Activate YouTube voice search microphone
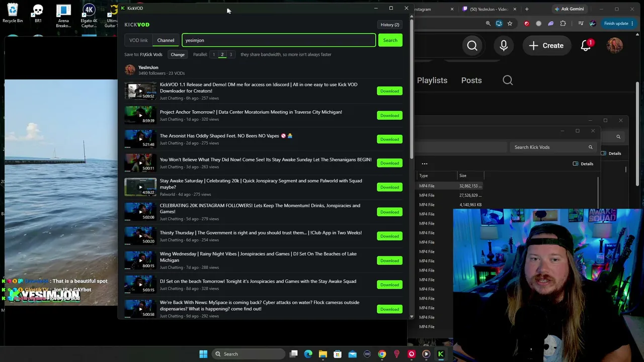This screenshot has width=644, height=362. click(504, 46)
